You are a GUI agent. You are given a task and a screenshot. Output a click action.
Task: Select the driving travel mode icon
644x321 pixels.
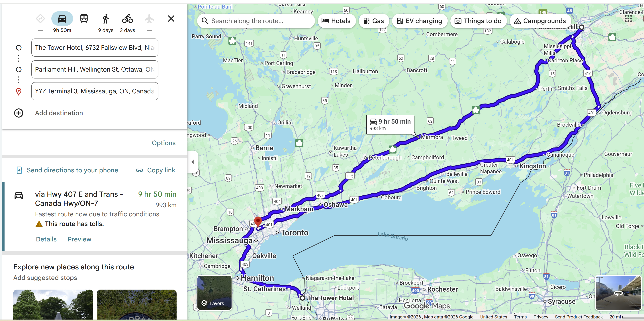point(62,19)
